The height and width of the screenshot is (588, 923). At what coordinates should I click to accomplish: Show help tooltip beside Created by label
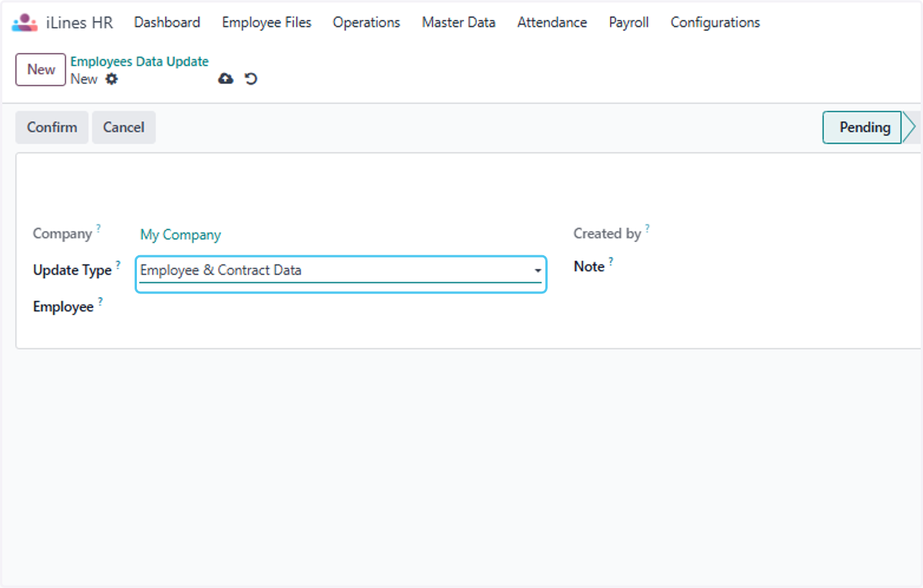tap(647, 228)
